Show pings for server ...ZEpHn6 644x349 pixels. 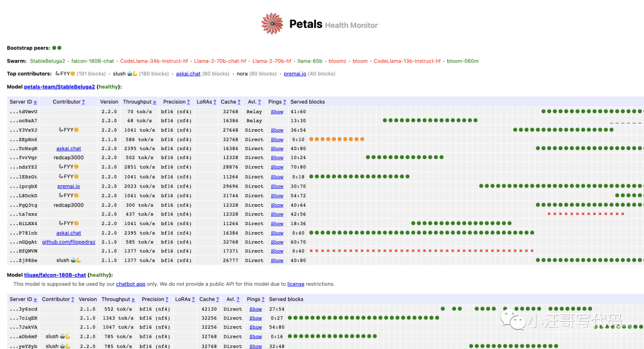[277, 140]
